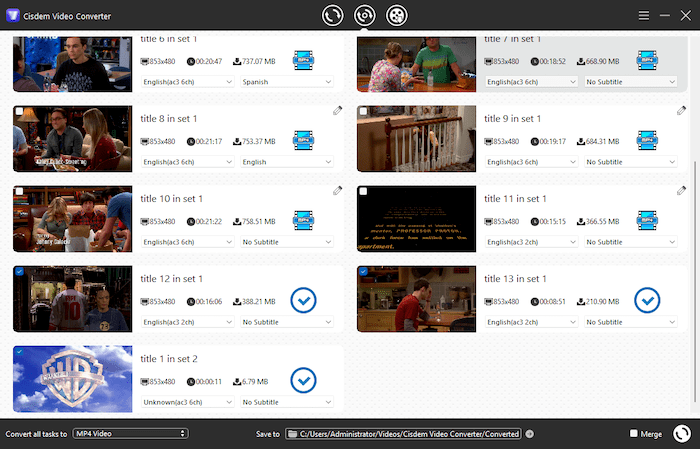Click MP4 format icon for title 7
The width and height of the screenshot is (700, 449).
point(647,60)
